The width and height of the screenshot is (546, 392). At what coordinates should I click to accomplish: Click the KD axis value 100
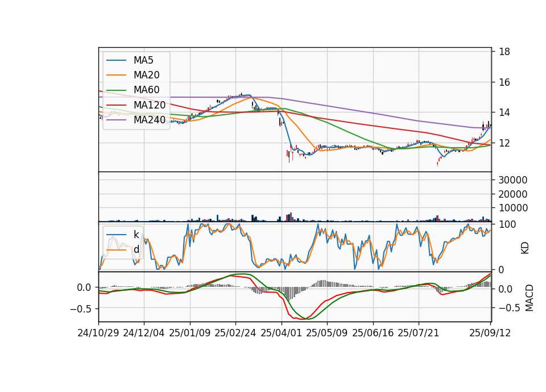[507, 224]
